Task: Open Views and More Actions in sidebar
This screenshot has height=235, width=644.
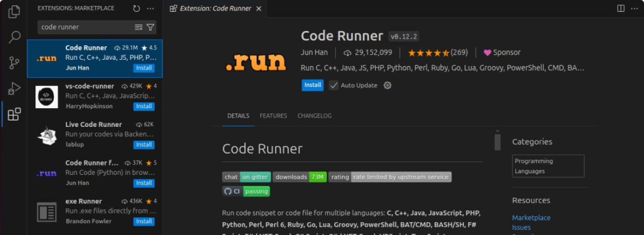Action: coord(151,9)
